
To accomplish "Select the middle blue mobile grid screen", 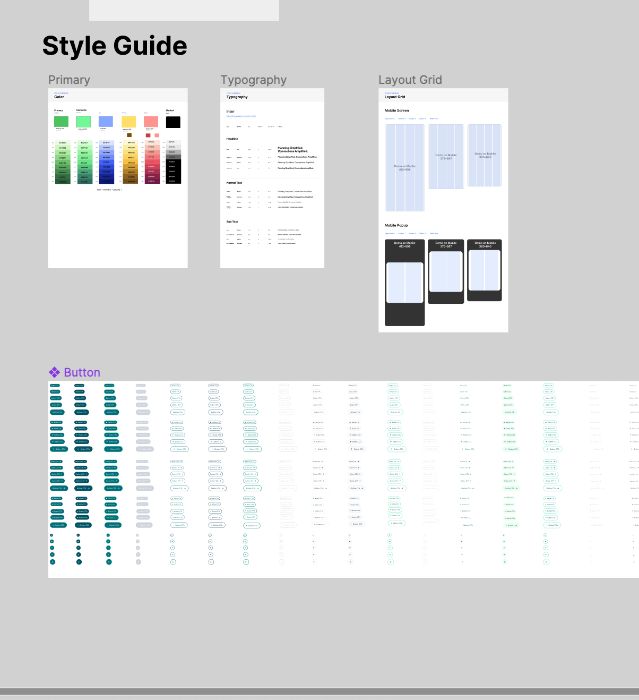I will [x=446, y=156].
